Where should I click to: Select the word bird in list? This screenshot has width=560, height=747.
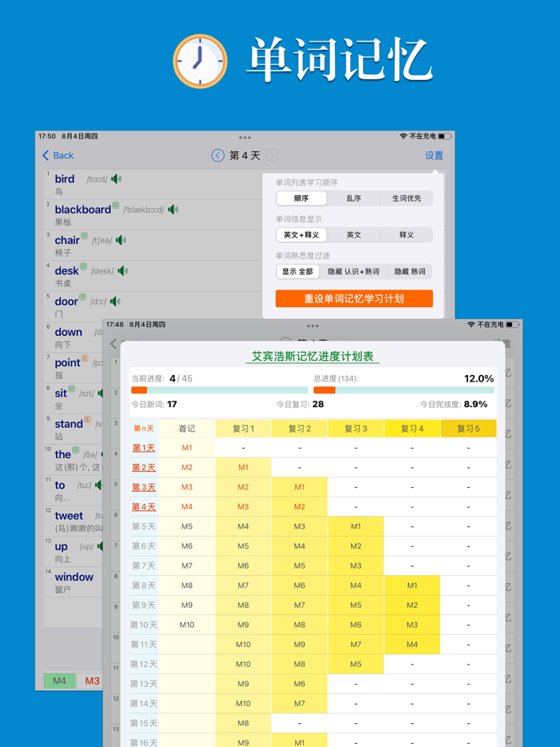(64, 179)
